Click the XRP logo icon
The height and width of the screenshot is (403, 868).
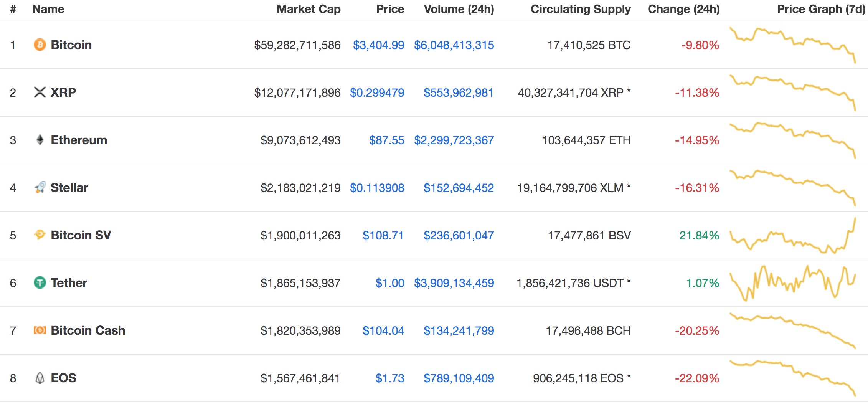tap(40, 92)
